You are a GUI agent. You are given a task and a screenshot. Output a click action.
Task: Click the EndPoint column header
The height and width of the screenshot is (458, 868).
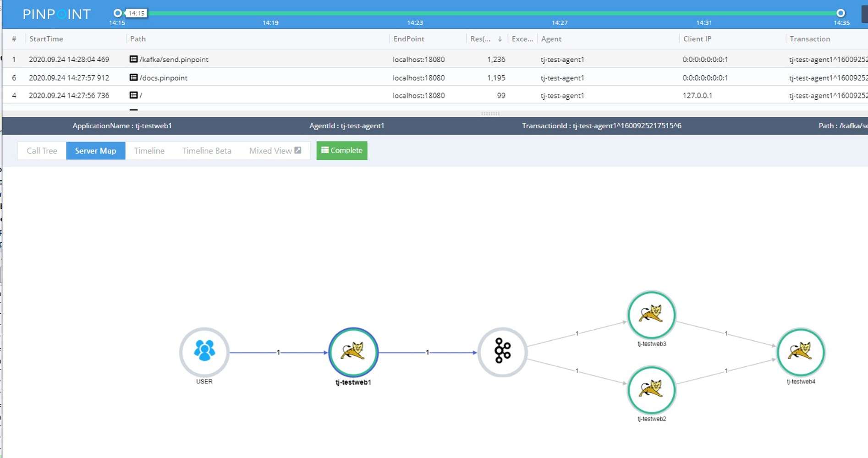pos(409,39)
